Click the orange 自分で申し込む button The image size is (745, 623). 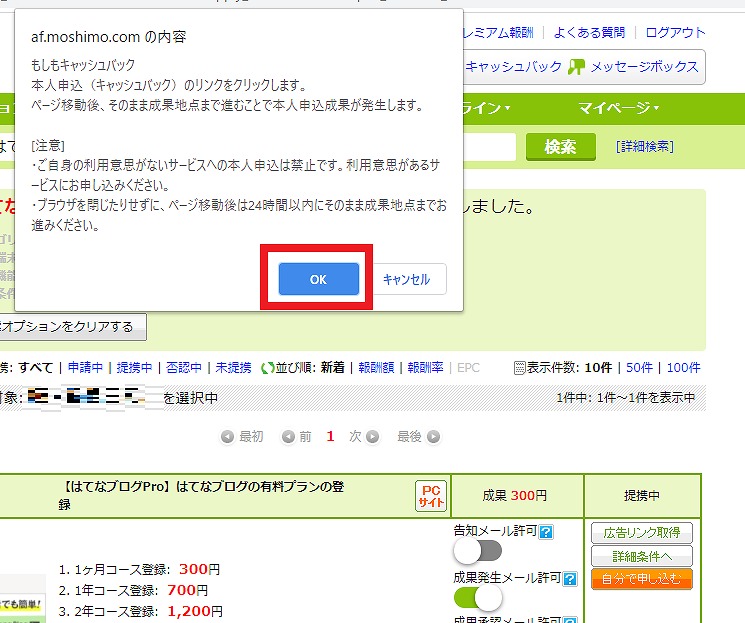[x=642, y=579]
